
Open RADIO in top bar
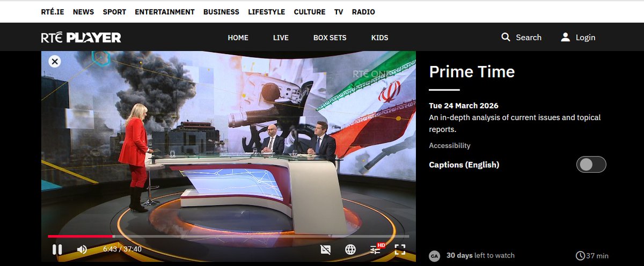tap(363, 12)
